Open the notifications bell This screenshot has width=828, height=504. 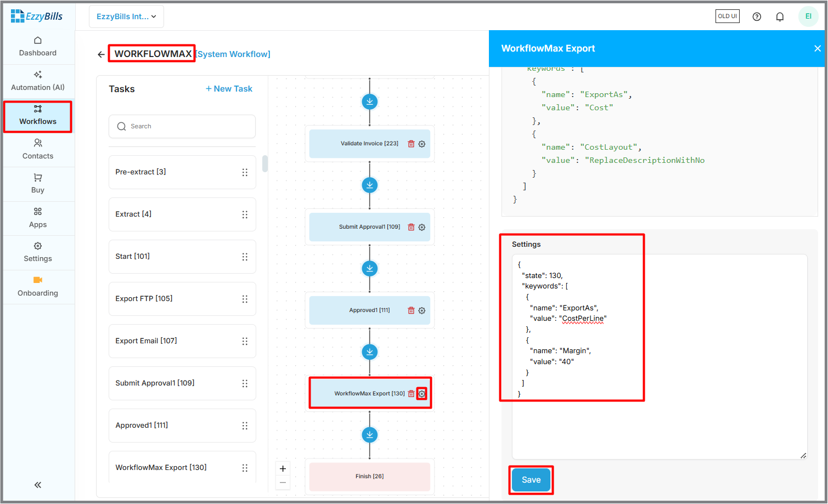tap(780, 16)
